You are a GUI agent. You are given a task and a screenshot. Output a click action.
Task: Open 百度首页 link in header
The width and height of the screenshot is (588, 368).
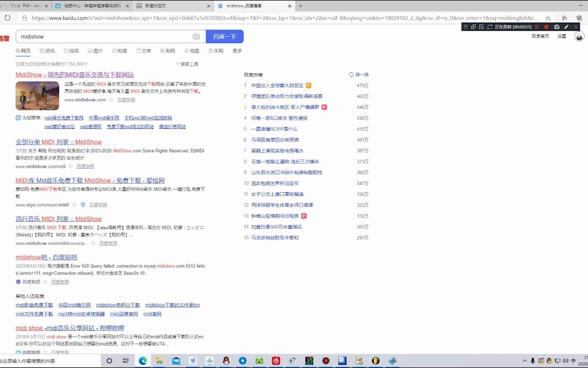click(540, 36)
